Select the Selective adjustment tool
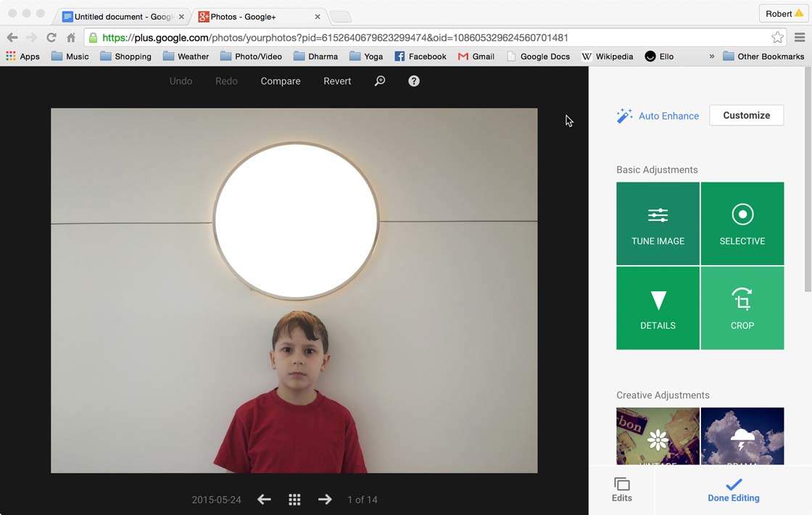 pos(742,222)
